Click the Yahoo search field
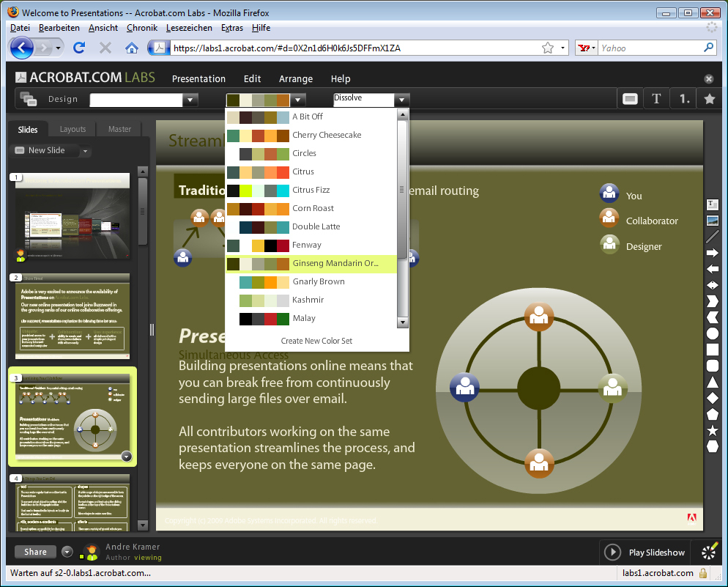728x587 pixels. (x=650, y=48)
